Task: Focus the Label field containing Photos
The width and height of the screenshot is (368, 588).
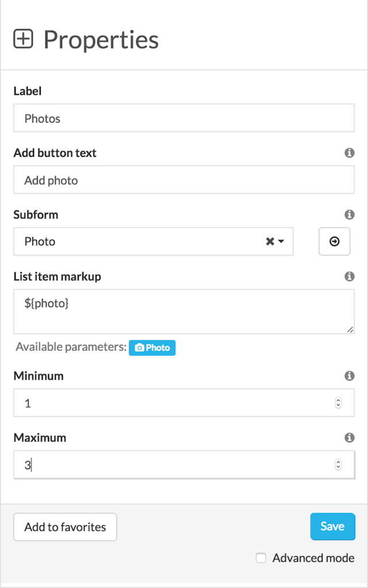Action: tap(184, 118)
